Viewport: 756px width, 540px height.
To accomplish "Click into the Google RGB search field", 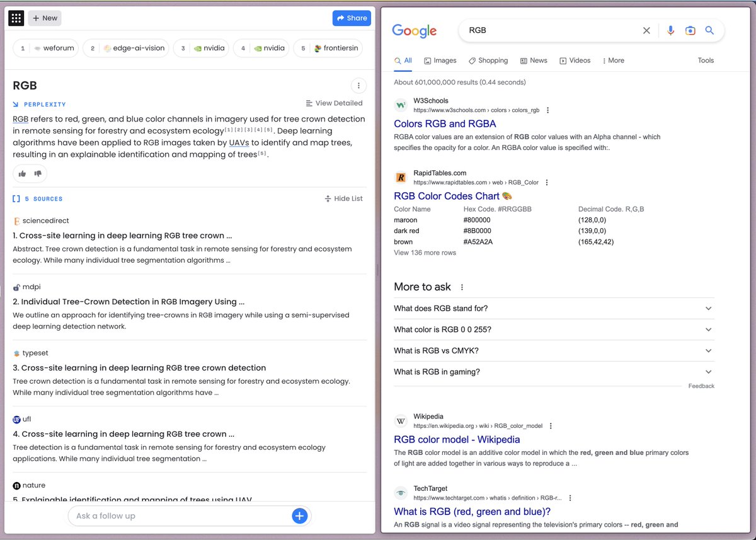I will [x=551, y=30].
